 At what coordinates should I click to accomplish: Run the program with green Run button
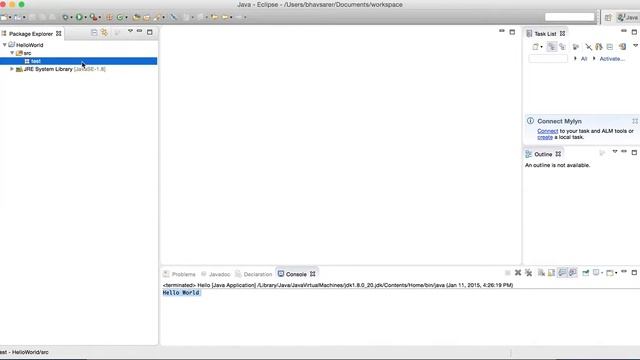click(x=79, y=17)
